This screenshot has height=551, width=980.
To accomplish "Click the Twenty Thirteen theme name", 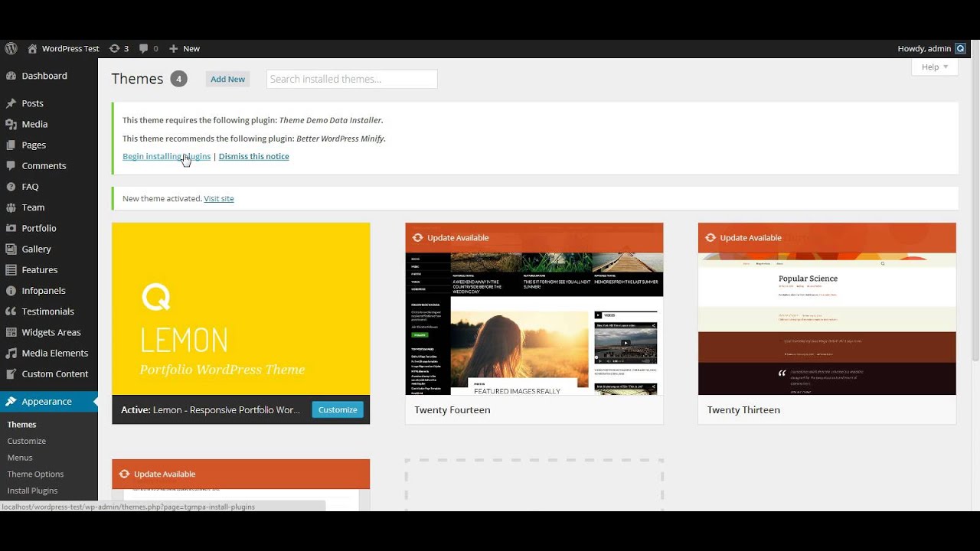I will (743, 410).
